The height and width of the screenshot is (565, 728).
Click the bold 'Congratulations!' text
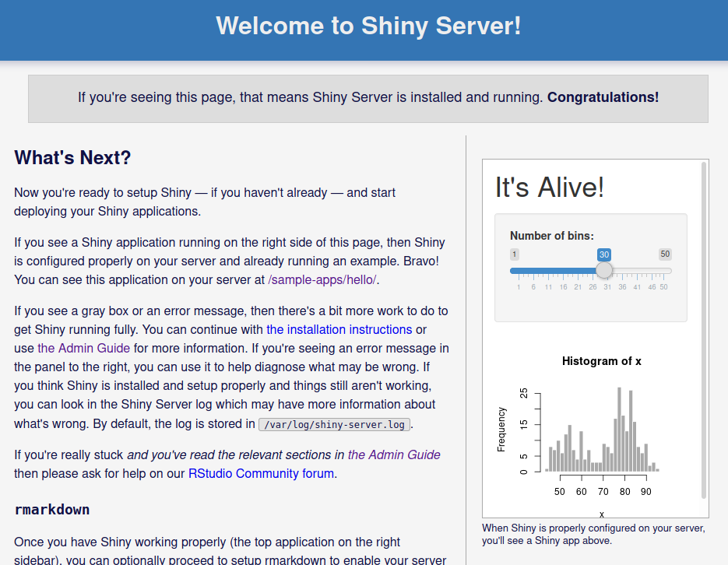tap(603, 97)
